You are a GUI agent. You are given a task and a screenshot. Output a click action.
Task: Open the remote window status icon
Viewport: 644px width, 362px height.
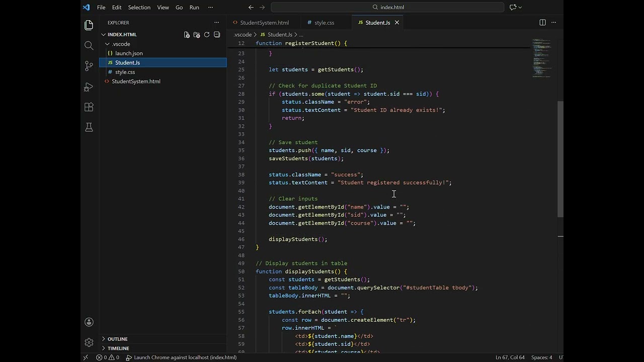[86, 357]
